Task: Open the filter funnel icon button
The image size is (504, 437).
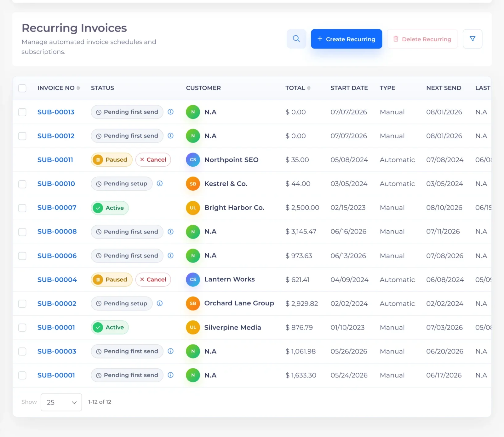Action: 472,39
